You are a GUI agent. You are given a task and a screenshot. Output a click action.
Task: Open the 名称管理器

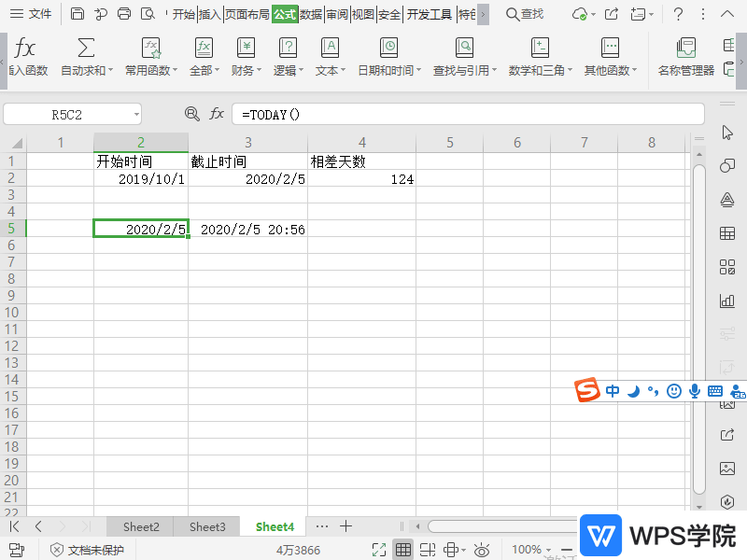click(x=686, y=57)
